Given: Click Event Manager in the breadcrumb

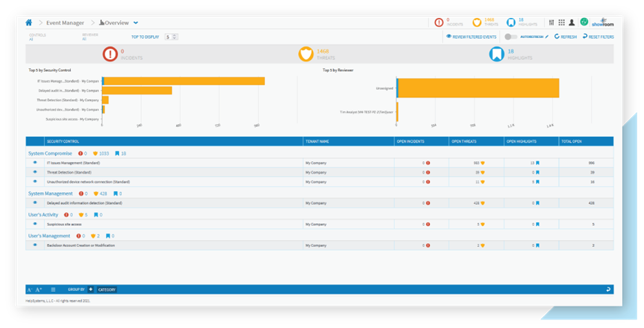Looking at the screenshot, I should (x=65, y=23).
